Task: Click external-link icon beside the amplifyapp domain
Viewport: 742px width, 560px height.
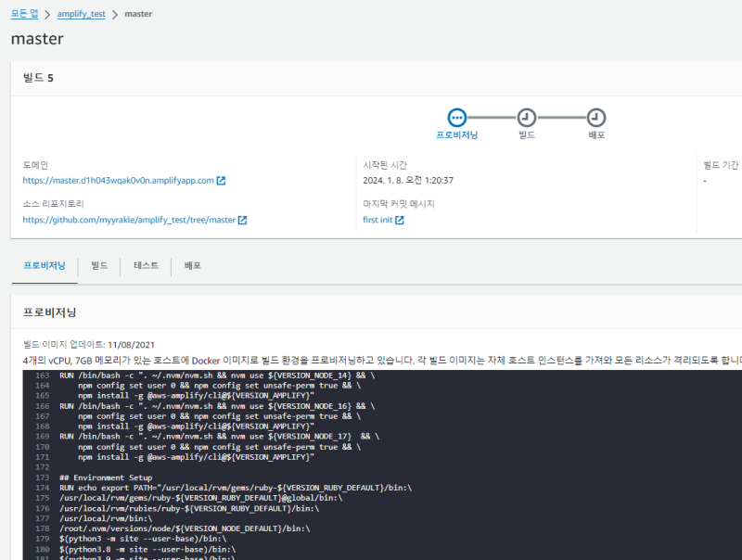Action: pos(221,181)
